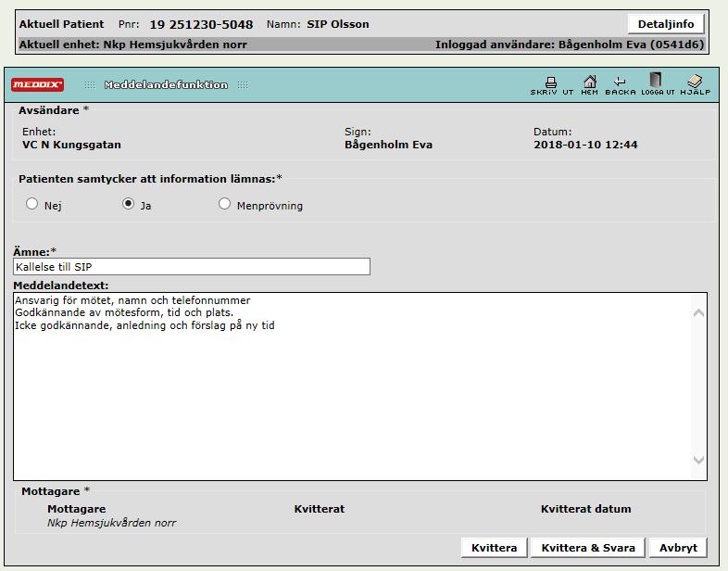Open the Hjälp help book icon
The width and height of the screenshot is (728, 571).
[x=695, y=85]
